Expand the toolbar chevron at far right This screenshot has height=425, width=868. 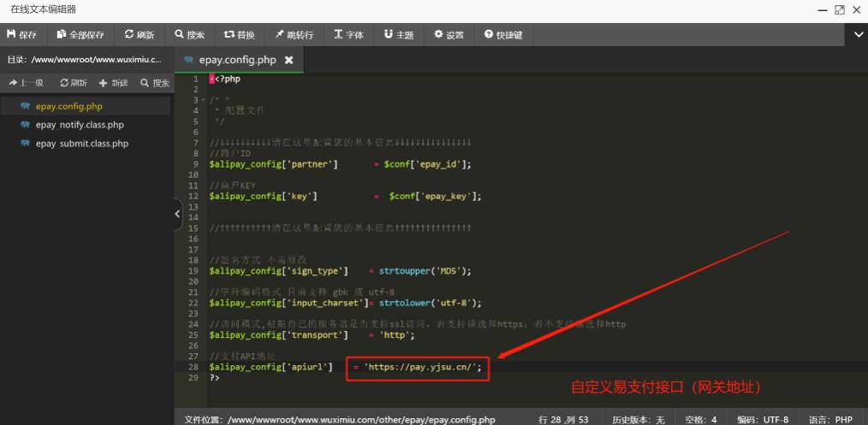[859, 35]
